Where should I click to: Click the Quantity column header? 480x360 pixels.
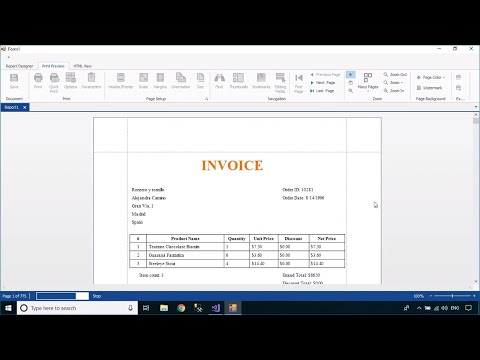click(237, 239)
